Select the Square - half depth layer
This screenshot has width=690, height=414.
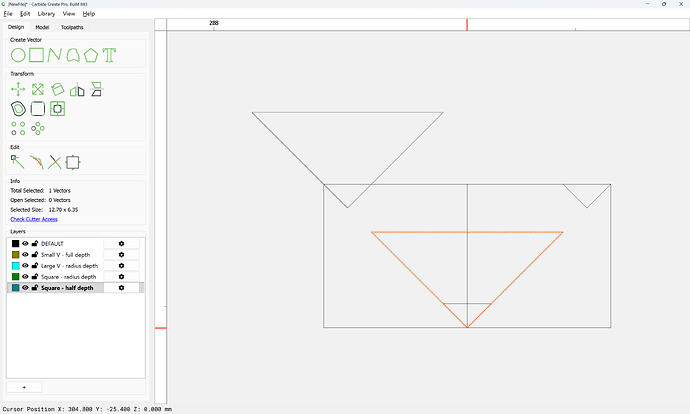(67, 288)
